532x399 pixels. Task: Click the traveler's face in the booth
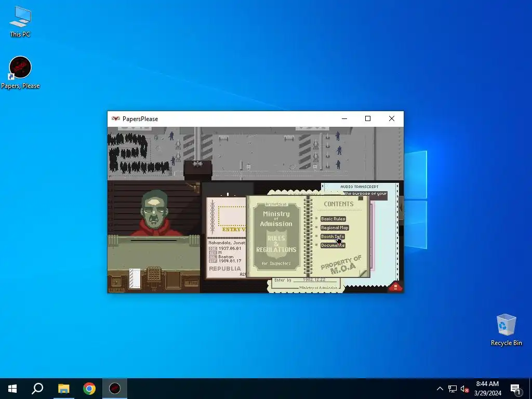click(x=154, y=210)
